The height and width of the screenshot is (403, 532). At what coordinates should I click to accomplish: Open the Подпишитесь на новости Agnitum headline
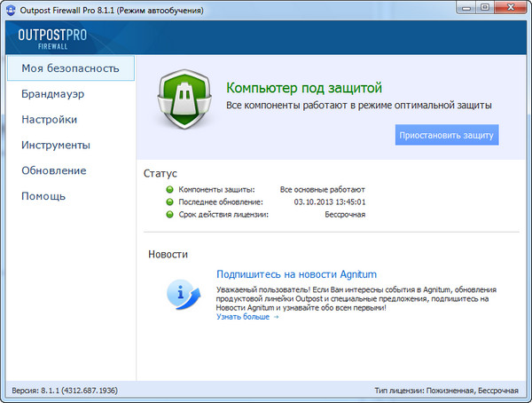[x=303, y=274]
